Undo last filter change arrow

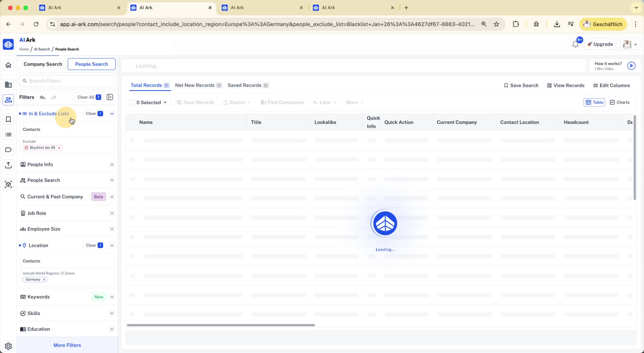point(42,97)
